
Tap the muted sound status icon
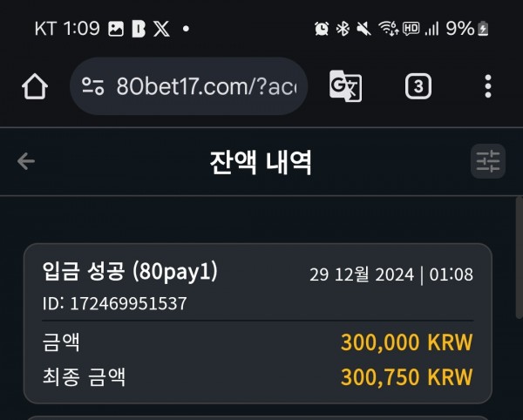click(363, 29)
